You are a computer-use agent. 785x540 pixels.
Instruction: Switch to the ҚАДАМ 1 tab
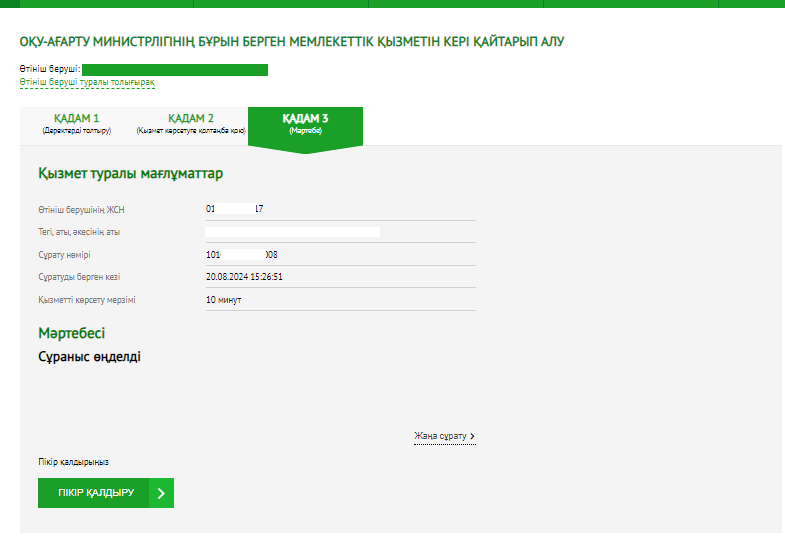click(x=76, y=124)
